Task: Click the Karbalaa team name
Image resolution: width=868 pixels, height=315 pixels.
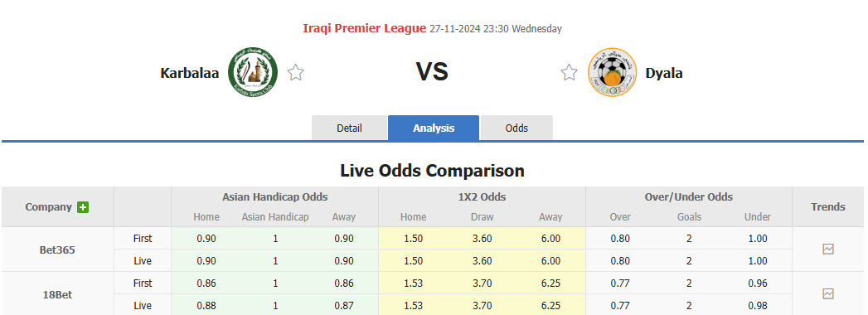Action: [x=190, y=72]
